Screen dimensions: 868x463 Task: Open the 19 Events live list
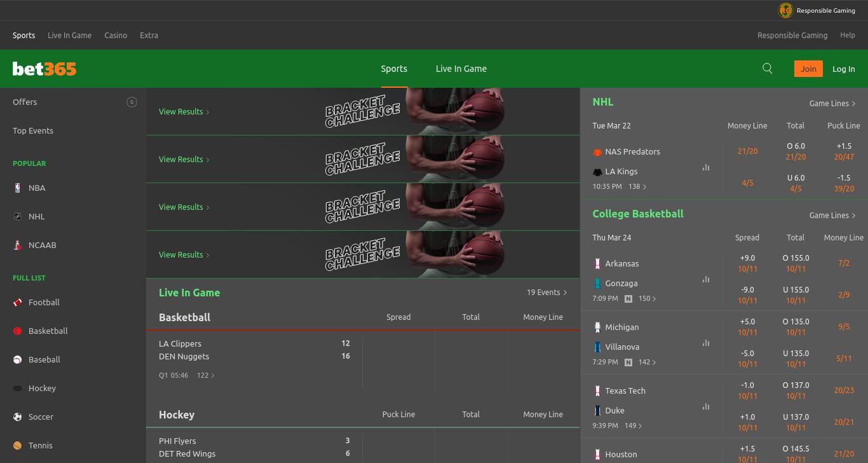click(546, 293)
